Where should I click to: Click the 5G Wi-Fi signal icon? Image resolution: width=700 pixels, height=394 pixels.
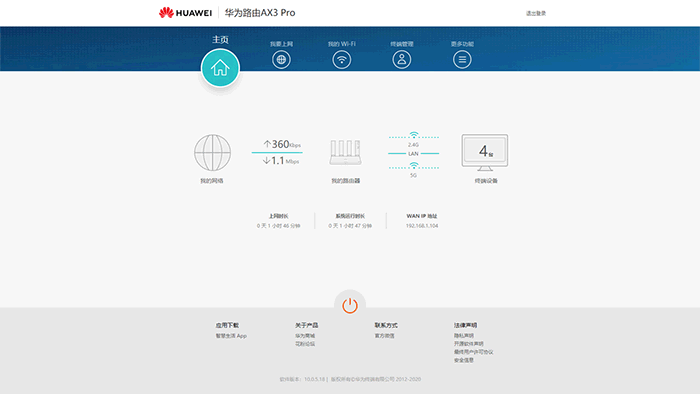(414, 166)
